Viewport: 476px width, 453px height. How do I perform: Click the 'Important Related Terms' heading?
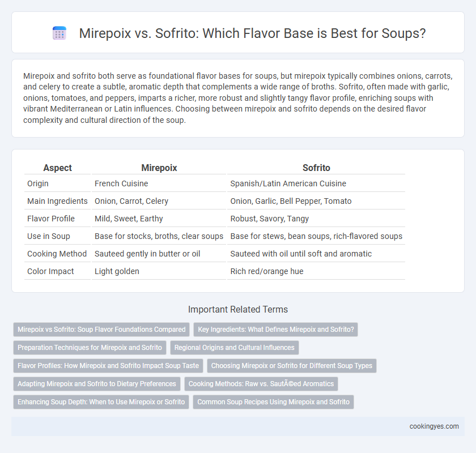(238, 310)
